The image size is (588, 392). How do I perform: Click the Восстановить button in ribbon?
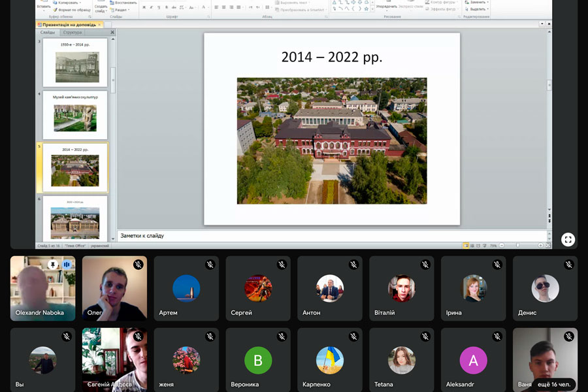coord(125,3)
